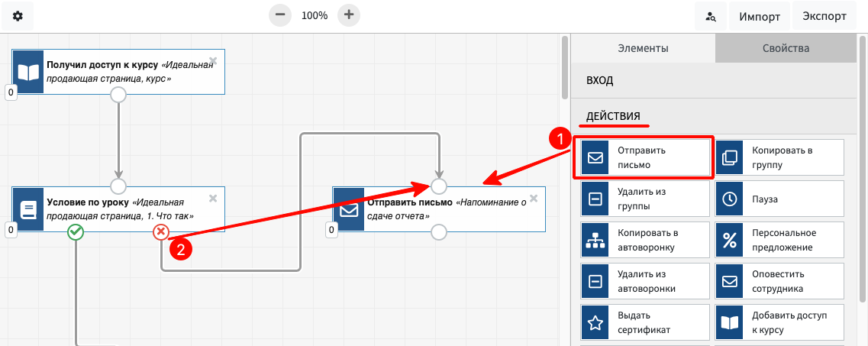The height and width of the screenshot is (346, 868).
Task: Switch to the Свойства tab
Action: [x=785, y=48]
